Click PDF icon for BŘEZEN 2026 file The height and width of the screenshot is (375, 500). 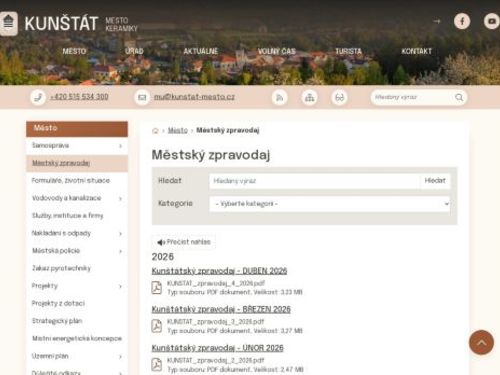(x=157, y=326)
